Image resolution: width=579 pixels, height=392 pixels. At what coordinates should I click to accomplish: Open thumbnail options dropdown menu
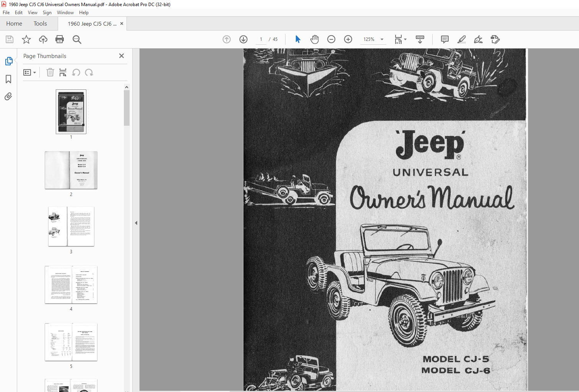pos(29,73)
